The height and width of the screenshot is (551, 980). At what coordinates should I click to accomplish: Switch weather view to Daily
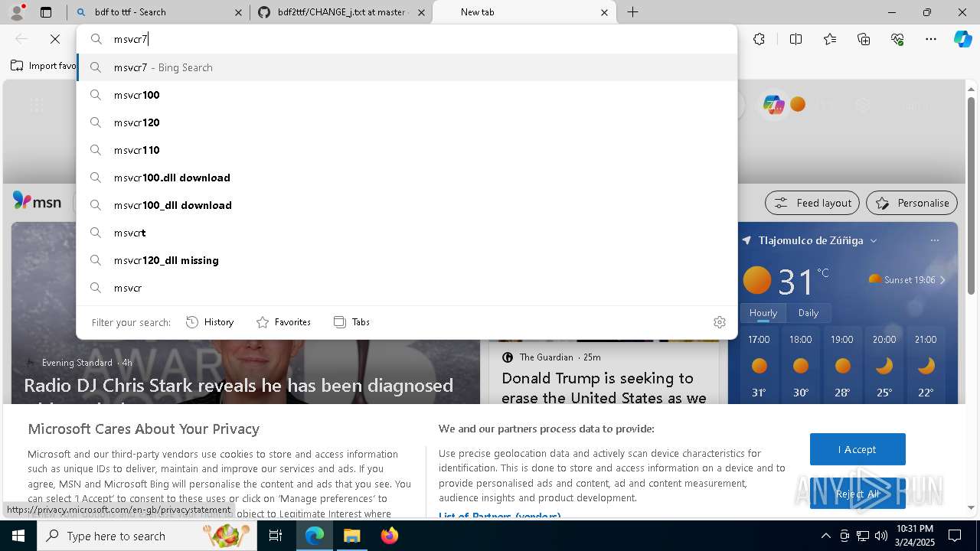point(808,313)
